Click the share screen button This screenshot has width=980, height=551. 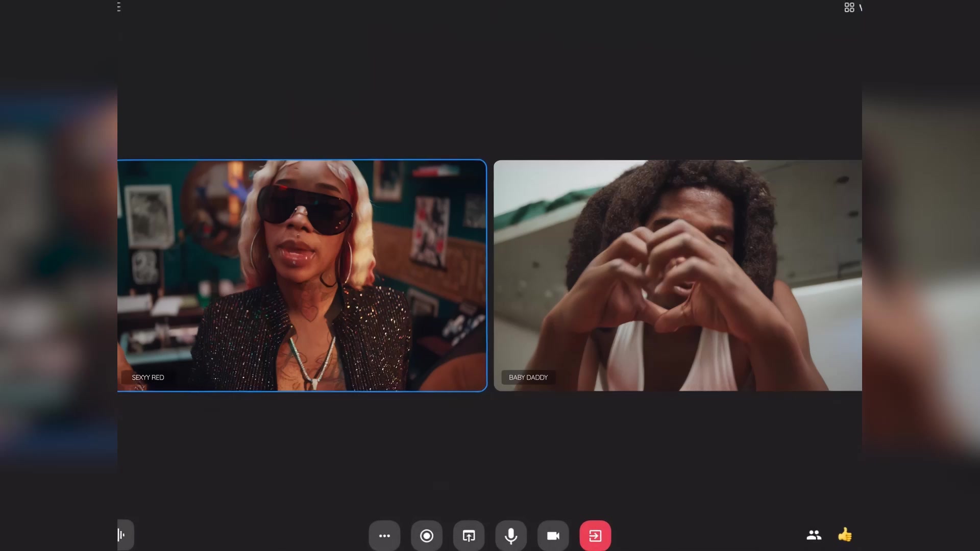(469, 536)
